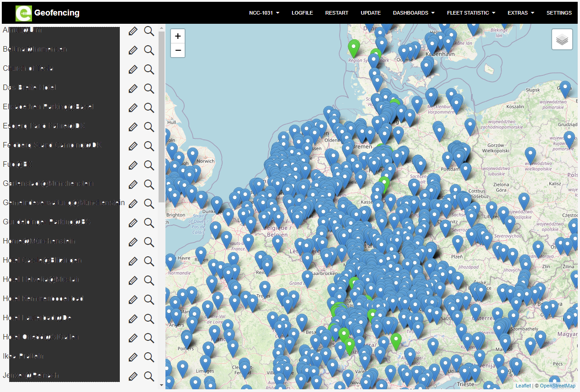Zoom out on the map

click(178, 50)
